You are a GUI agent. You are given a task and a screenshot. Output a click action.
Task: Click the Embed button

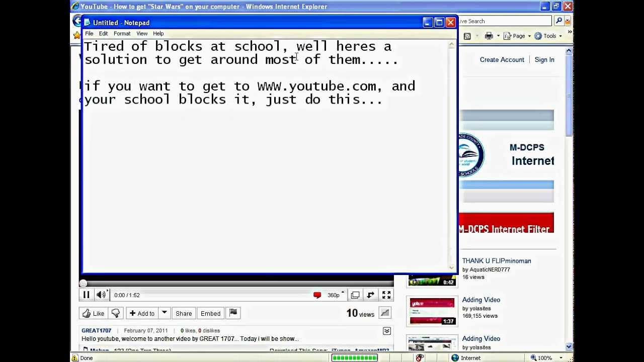click(210, 313)
